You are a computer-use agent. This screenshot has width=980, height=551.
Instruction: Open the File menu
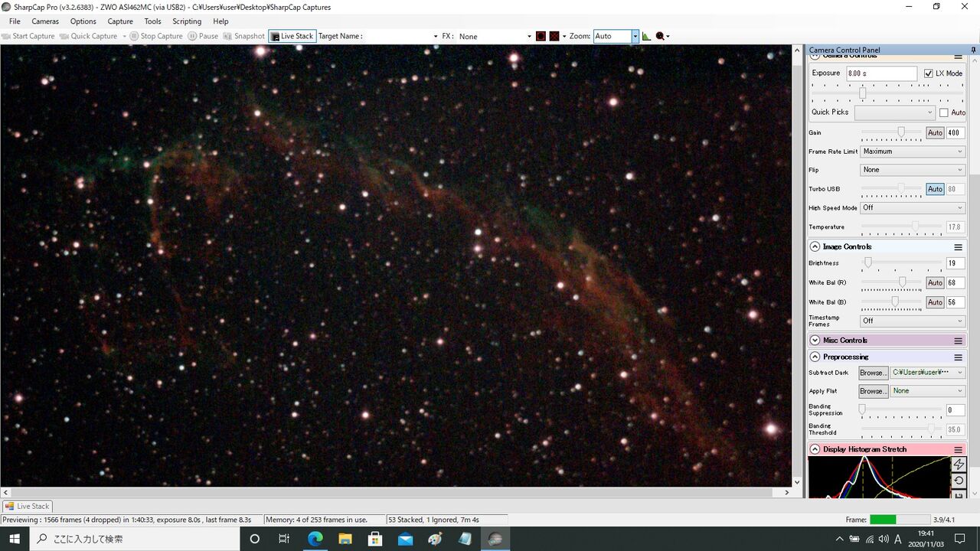(x=15, y=21)
